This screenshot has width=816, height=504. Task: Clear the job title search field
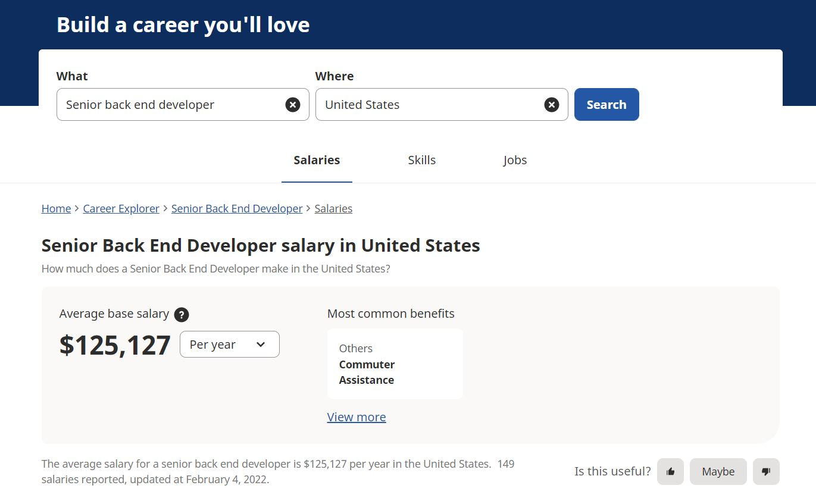[292, 104]
